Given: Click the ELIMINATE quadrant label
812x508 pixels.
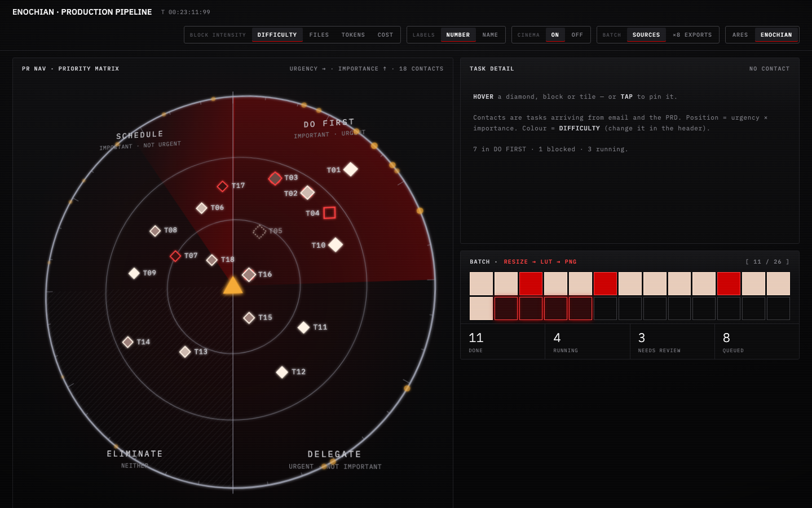Looking at the screenshot, I should click(x=135, y=454).
